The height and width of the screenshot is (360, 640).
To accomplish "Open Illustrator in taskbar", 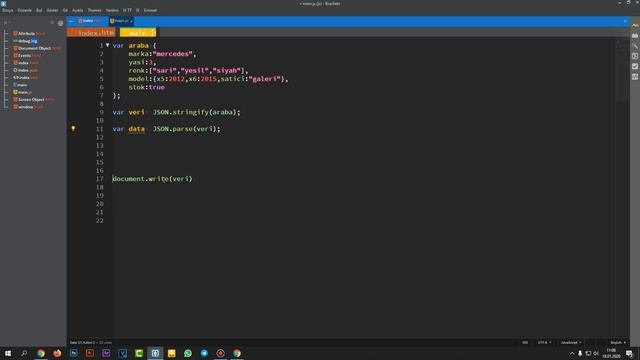I will point(90,353).
